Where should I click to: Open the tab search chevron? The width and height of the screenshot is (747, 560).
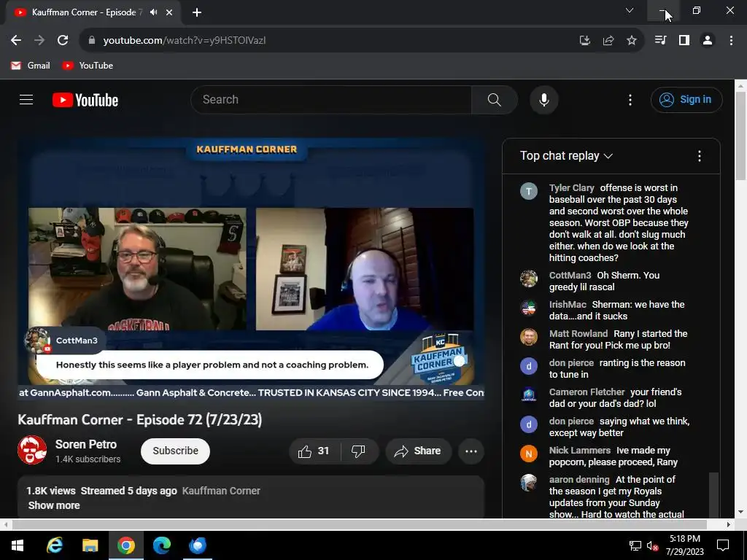pyautogui.click(x=630, y=10)
